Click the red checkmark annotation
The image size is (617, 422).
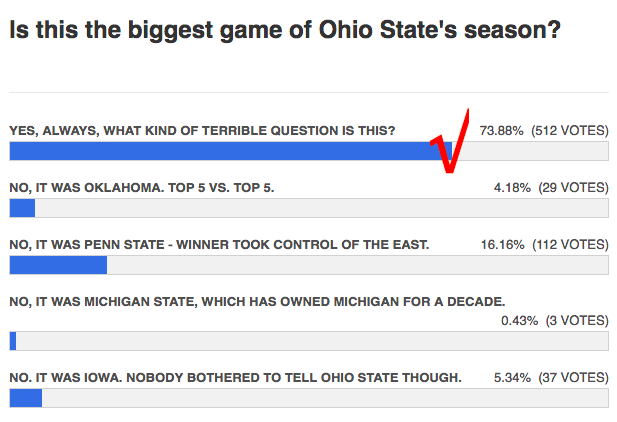coord(451,142)
